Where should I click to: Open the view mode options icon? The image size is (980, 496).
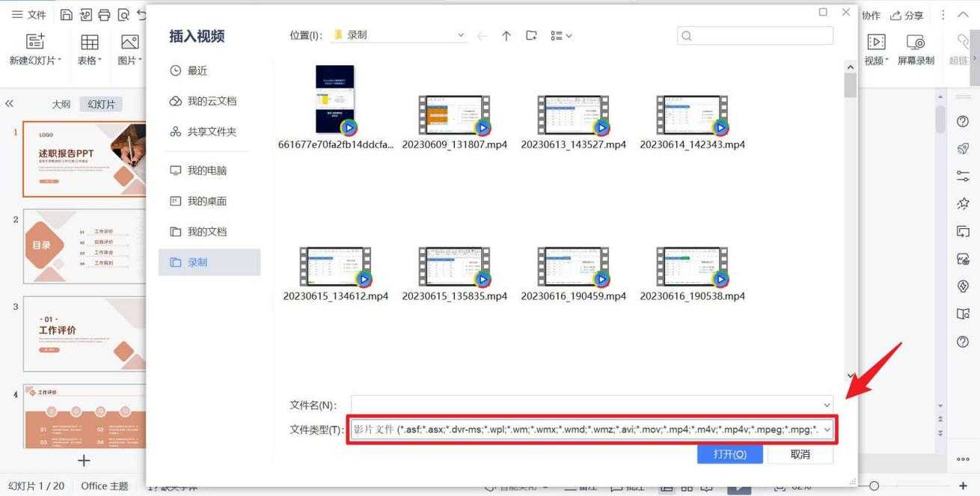click(561, 35)
